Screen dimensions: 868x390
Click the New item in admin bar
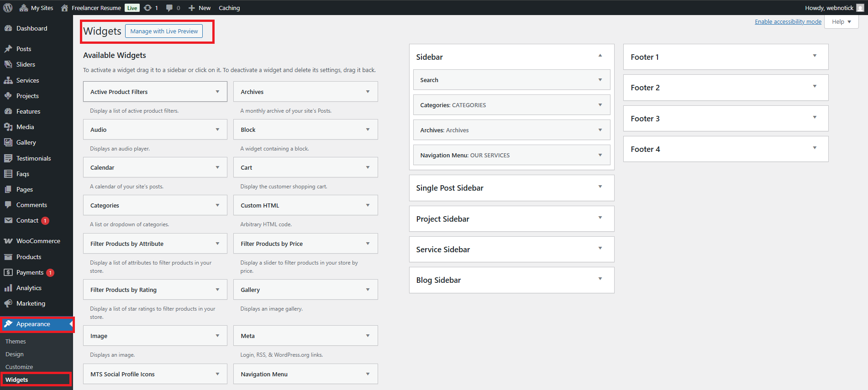click(200, 8)
